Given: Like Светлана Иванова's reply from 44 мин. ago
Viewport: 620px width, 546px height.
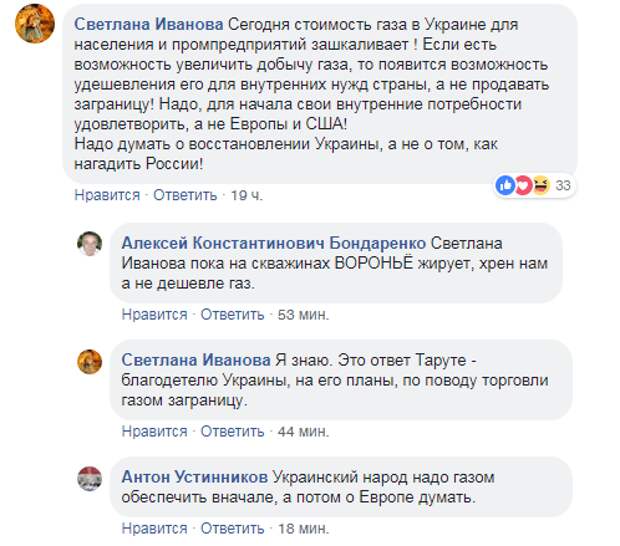Looking at the screenshot, I should 155,431.
